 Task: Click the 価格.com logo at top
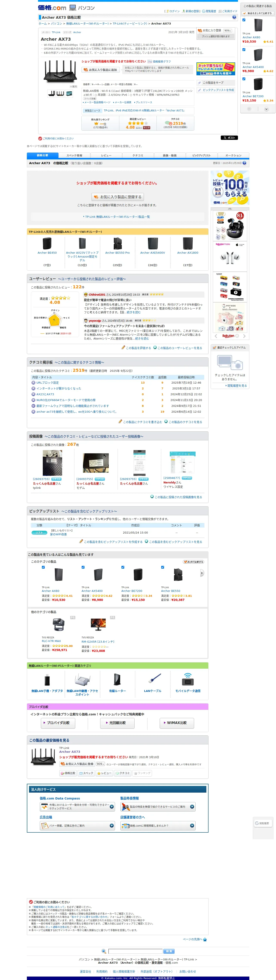click(52, 7)
